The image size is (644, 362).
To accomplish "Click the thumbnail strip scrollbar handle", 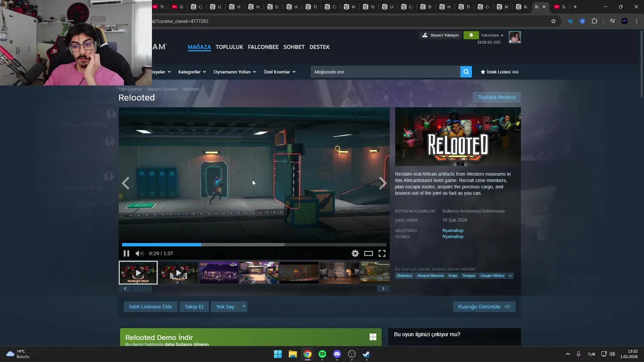I will (141, 289).
